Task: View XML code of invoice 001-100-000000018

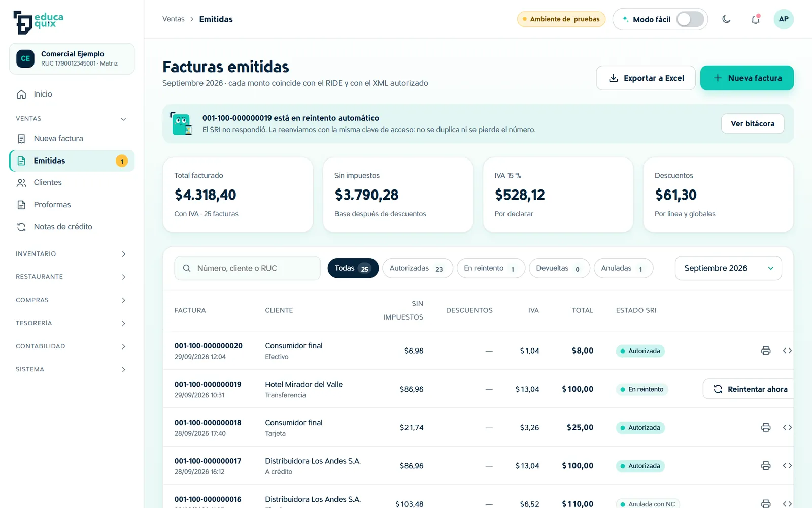Action: pyautogui.click(x=787, y=427)
